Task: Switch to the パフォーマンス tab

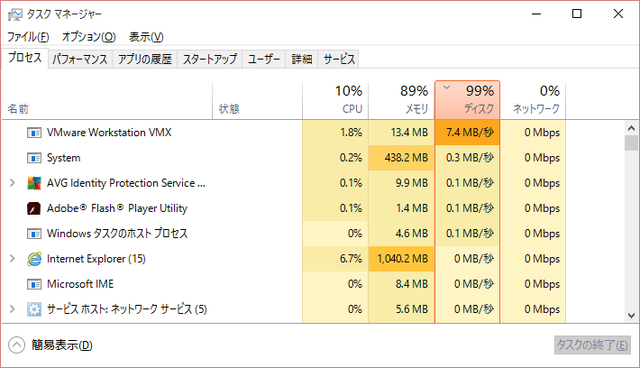Action: (x=80, y=59)
